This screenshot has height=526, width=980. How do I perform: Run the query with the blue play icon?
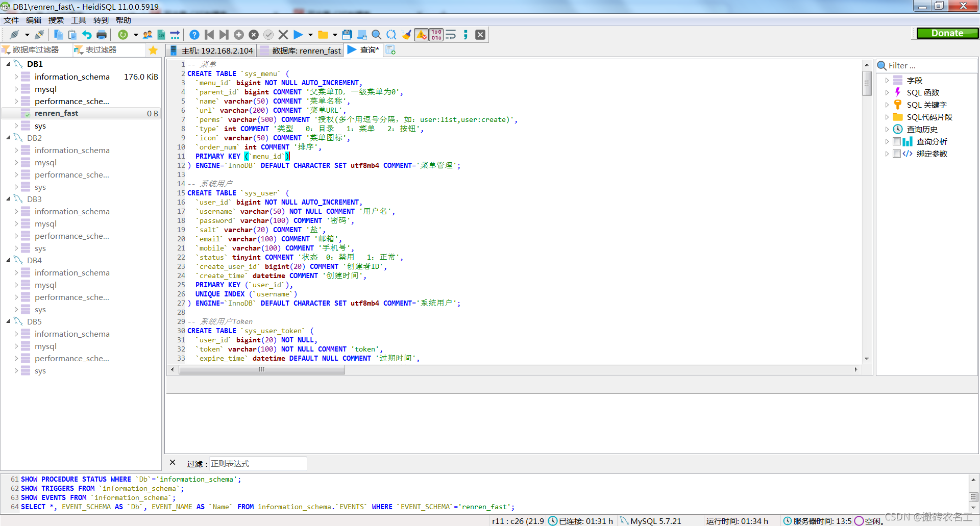(x=298, y=35)
